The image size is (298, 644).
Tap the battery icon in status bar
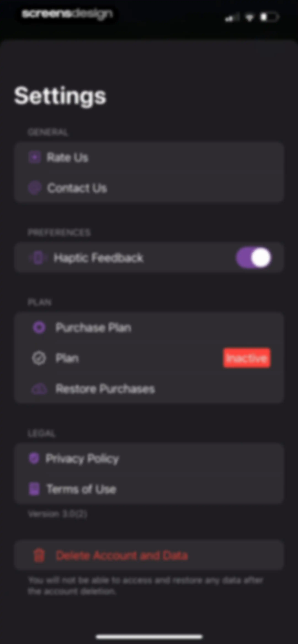[269, 17]
